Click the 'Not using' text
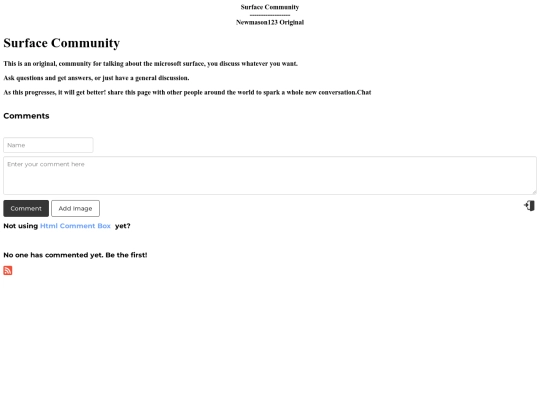 point(21,226)
